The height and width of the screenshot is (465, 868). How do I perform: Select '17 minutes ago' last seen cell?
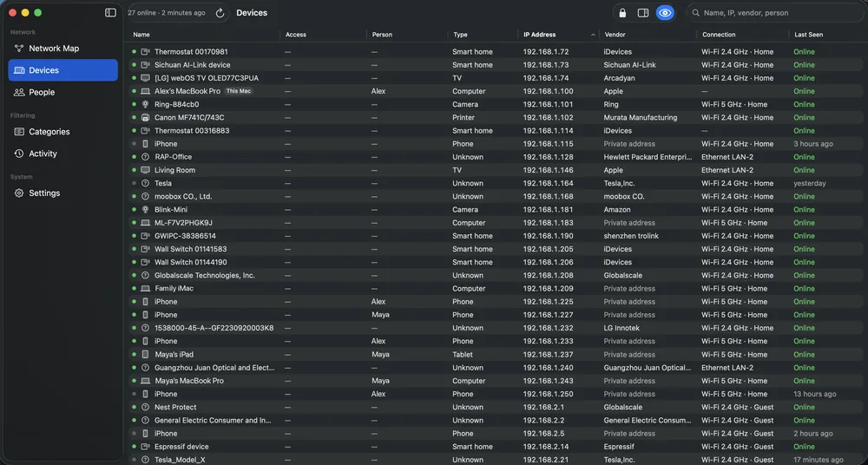(x=819, y=460)
